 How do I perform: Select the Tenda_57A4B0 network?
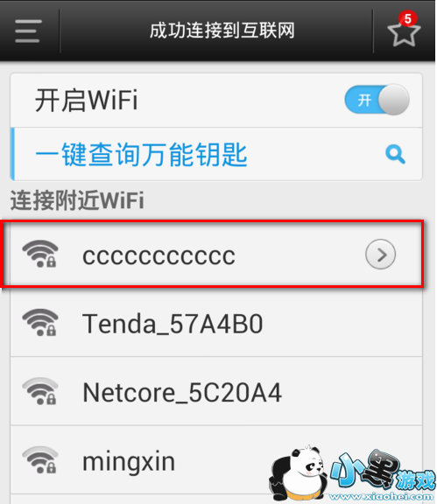[216, 323]
